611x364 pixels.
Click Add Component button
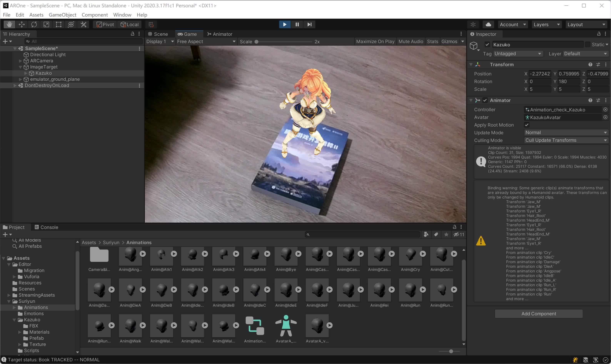click(x=539, y=314)
